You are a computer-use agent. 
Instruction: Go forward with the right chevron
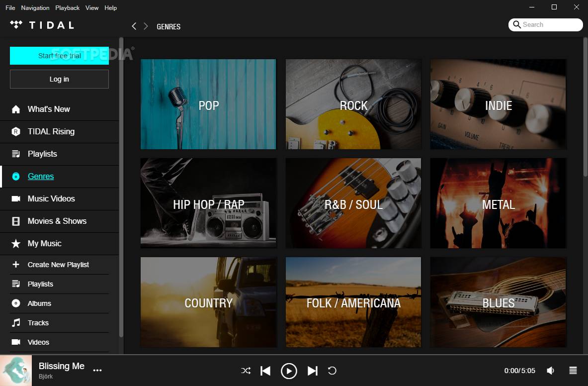(146, 26)
